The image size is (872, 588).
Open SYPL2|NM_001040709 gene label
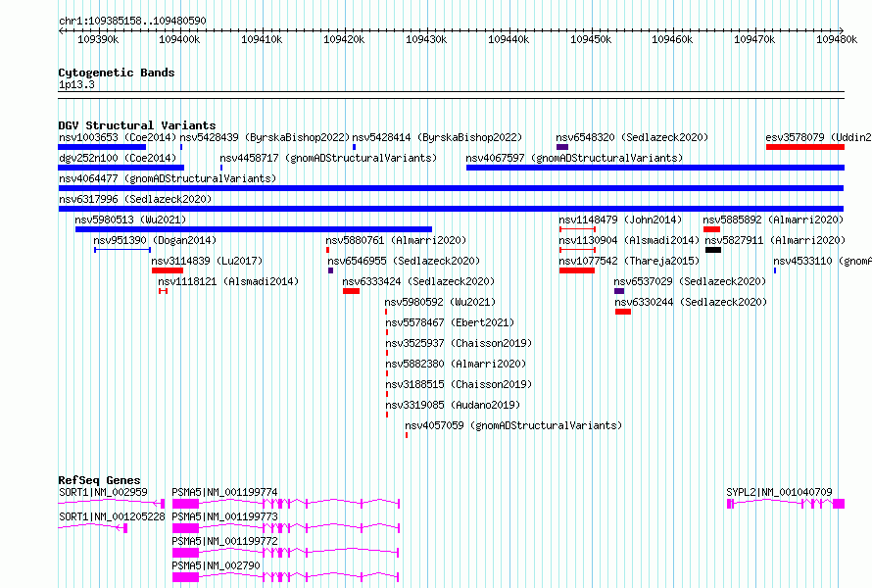[x=779, y=492]
